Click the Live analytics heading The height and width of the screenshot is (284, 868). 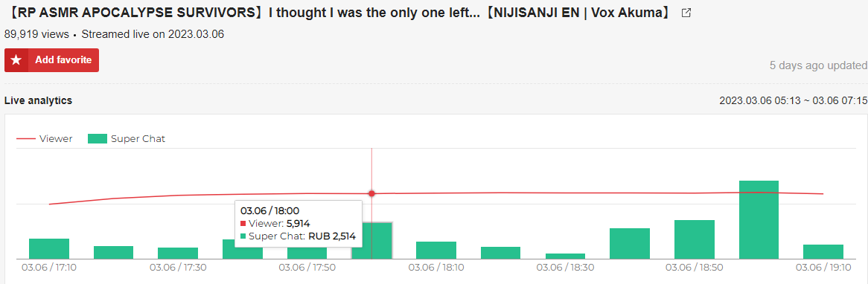(38, 100)
